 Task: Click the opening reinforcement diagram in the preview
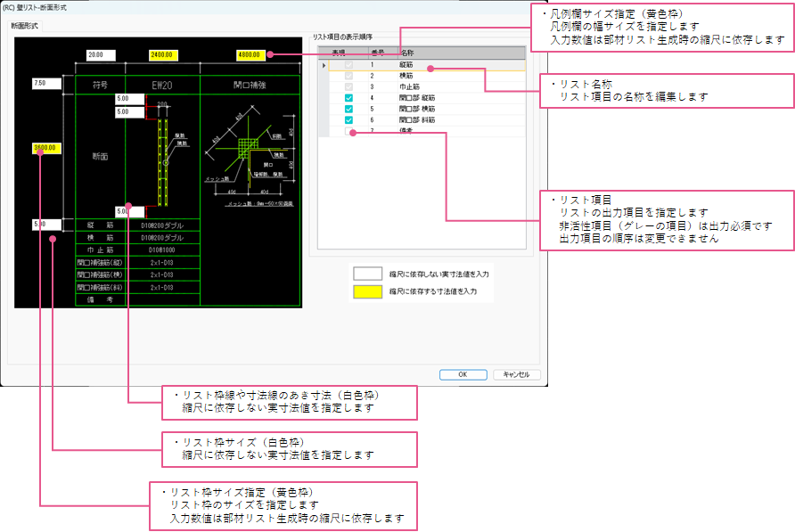[x=250, y=157]
